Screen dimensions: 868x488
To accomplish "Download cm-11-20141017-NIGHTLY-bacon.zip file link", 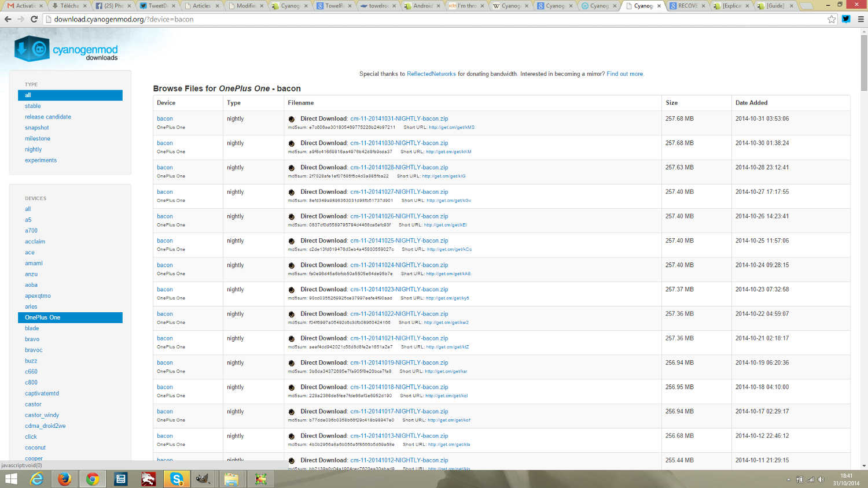I will [x=399, y=412].
